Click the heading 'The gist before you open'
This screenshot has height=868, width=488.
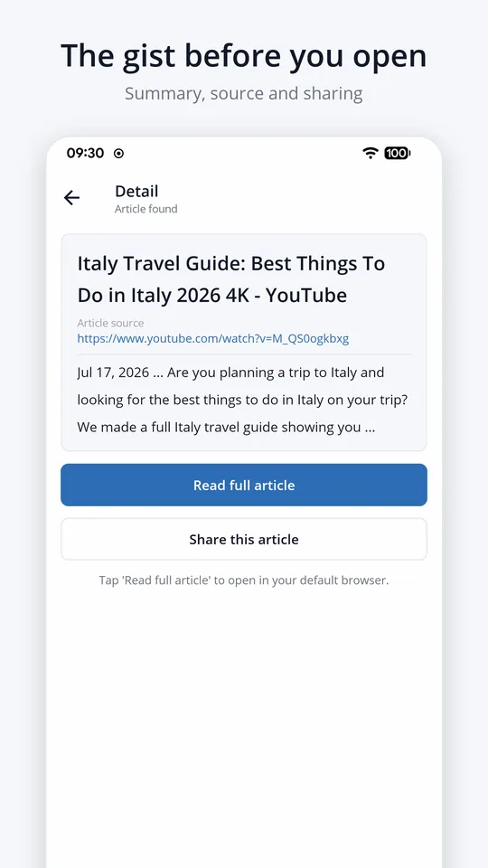244,56
